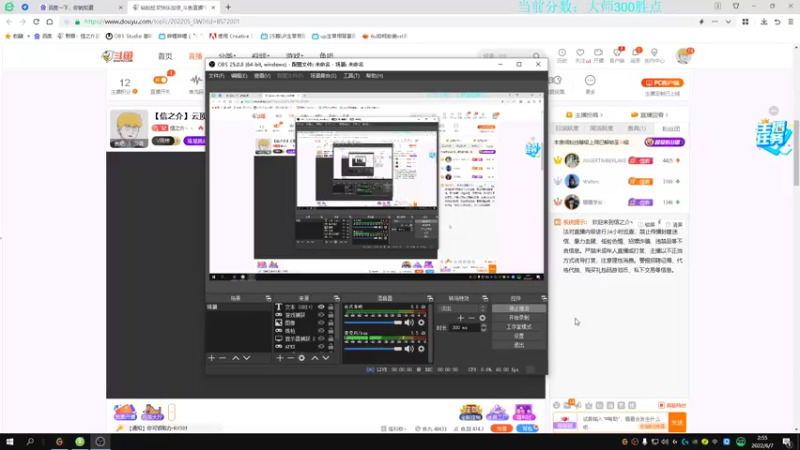Click 开始录制 button in OBS Controls
The width and height of the screenshot is (800, 450).
[x=519, y=318]
